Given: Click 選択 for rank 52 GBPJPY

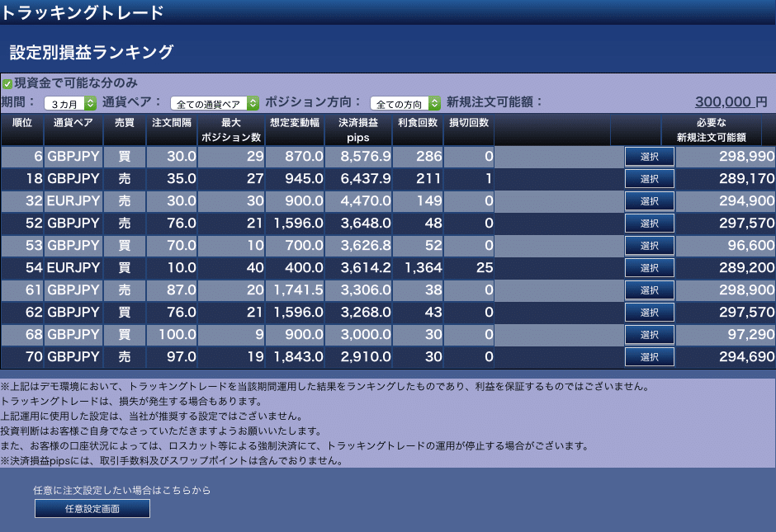Looking at the screenshot, I should click(650, 224).
